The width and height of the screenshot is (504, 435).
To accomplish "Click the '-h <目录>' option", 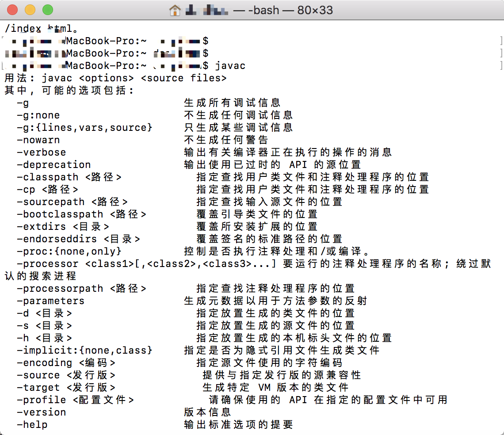I will click(x=44, y=338).
